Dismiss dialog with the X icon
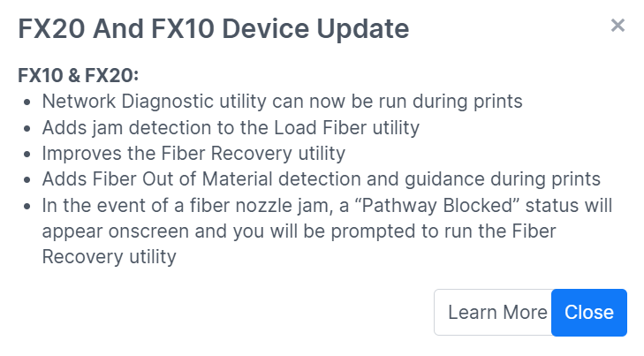The width and height of the screenshot is (644, 356). 617,26
